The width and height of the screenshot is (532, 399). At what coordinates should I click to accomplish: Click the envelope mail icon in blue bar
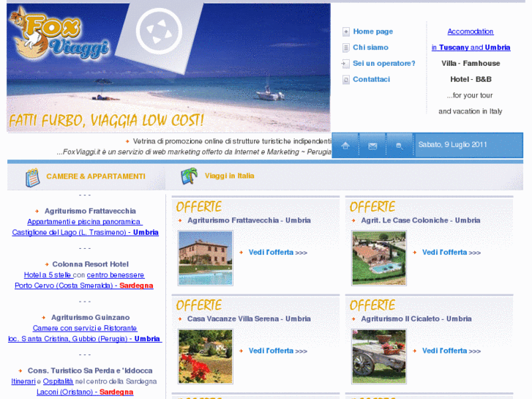[372, 146]
